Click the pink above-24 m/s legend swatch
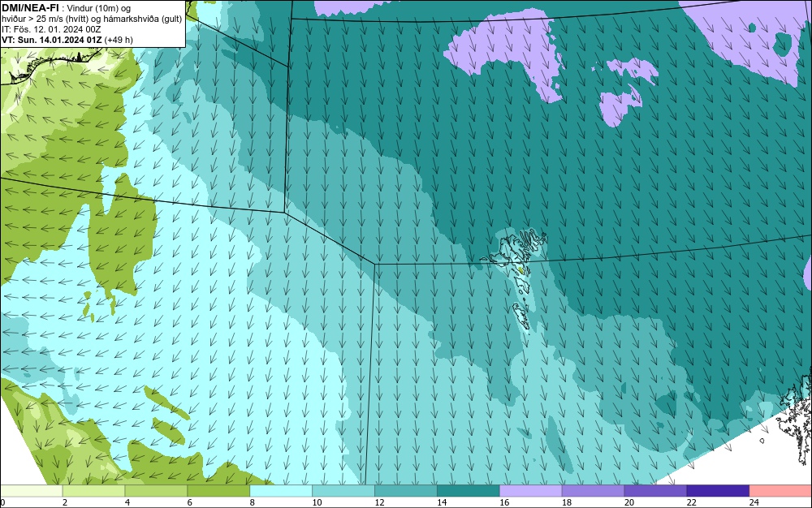The image size is (812, 508). pos(781,491)
